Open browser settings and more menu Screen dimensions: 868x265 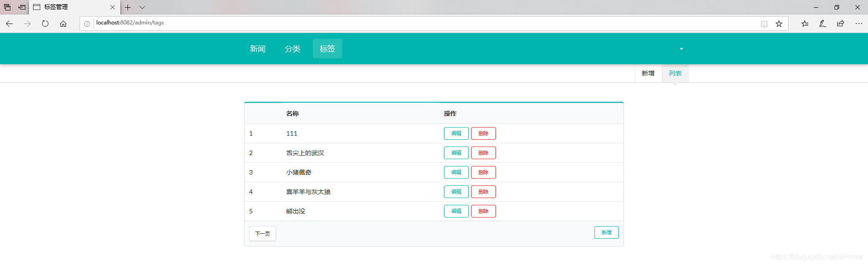pyautogui.click(x=859, y=24)
